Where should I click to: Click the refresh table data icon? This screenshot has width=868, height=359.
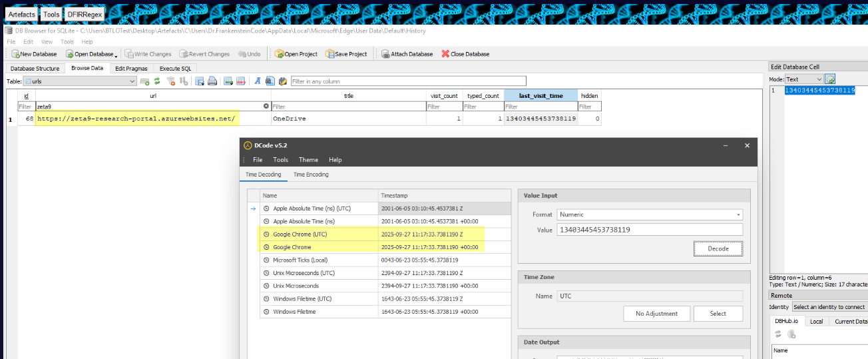tap(157, 81)
